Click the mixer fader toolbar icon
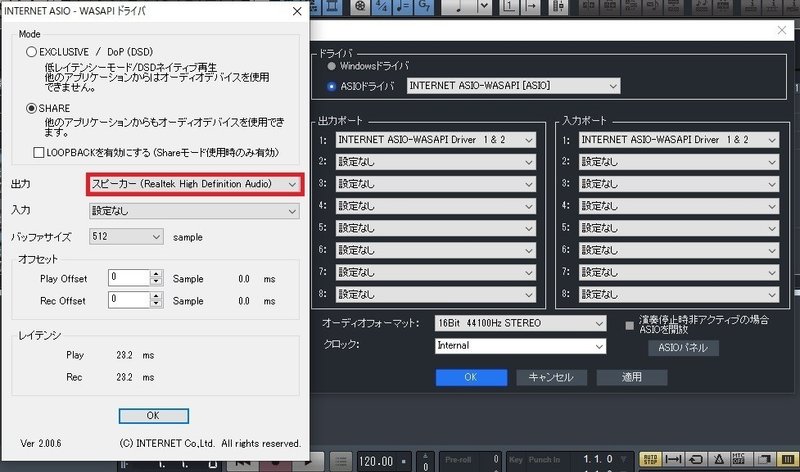Image resolution: width=800 pixels, height=472 pixels. click(x=558, y=6)
